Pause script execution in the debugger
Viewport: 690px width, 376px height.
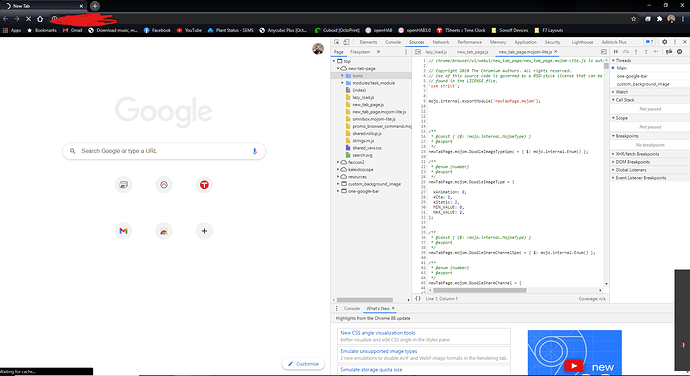[616, 52]
